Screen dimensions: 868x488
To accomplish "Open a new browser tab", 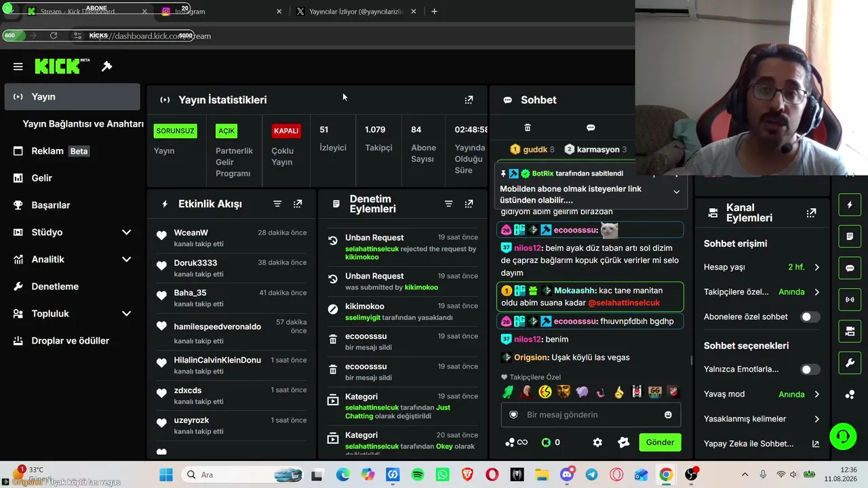I will click(434, 12).
